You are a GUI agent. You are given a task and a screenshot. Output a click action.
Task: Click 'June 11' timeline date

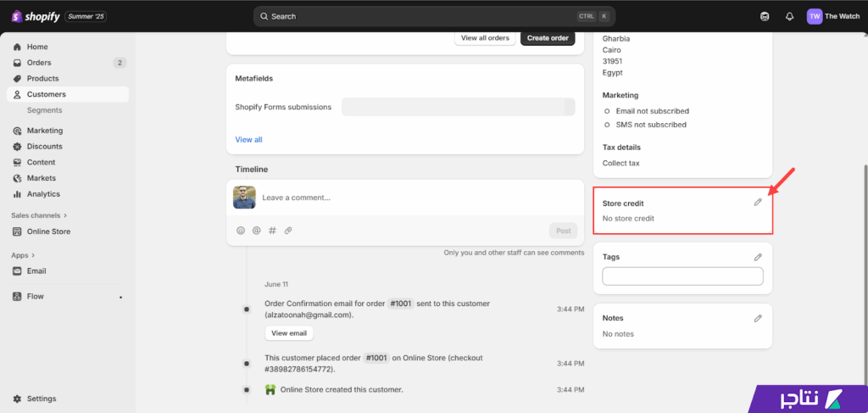[x=276, y=284]
